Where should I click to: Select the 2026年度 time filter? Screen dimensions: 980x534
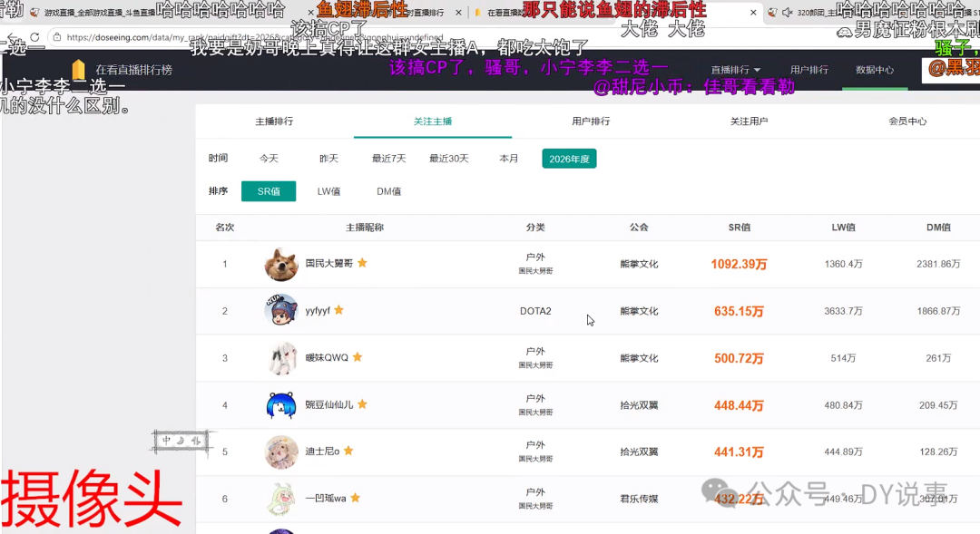[x=569, y=159]
